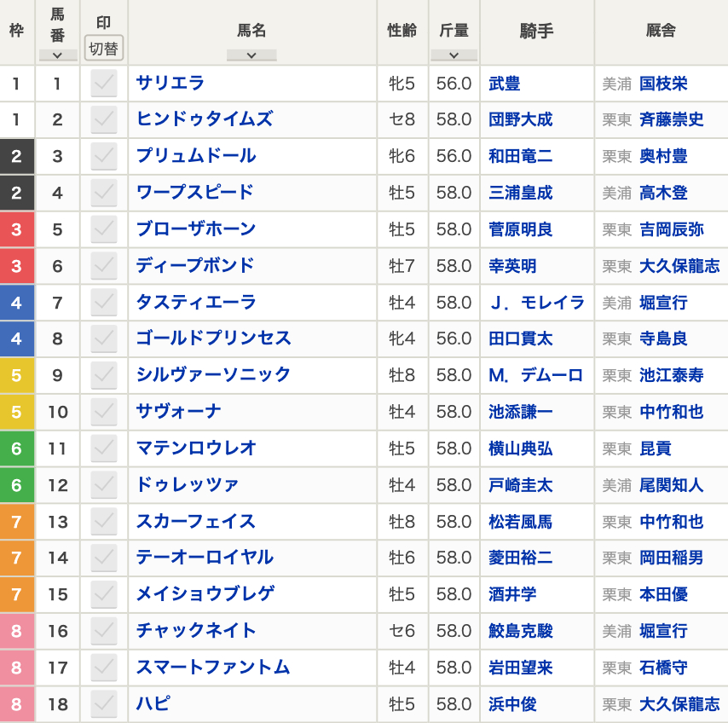Toggle the mark checkbox for テーオーロイヤル
Image resolution: width=728 pixels, height=723 pixels.
[103, 558]
